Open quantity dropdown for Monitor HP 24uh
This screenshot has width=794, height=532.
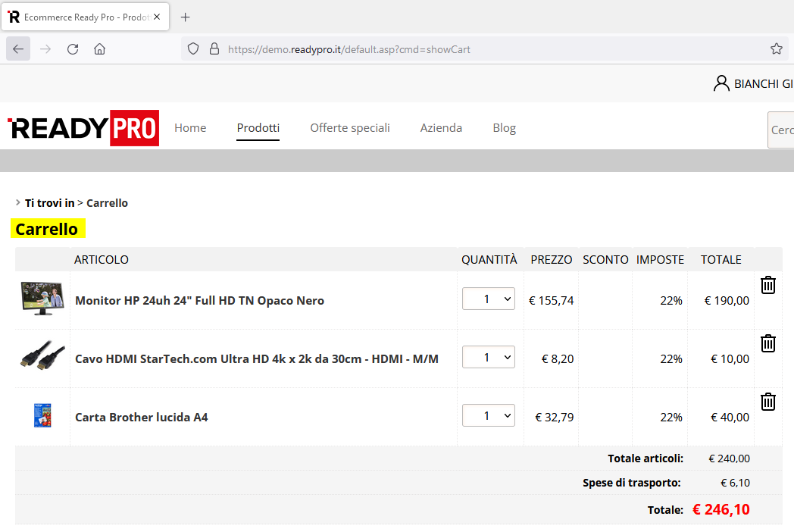click(x=489, y=299)
